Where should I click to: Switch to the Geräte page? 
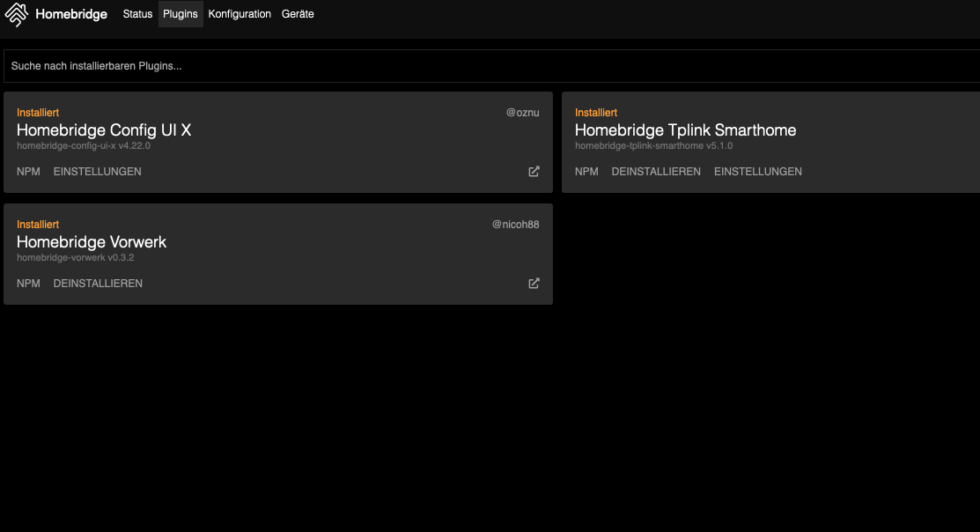298,14
